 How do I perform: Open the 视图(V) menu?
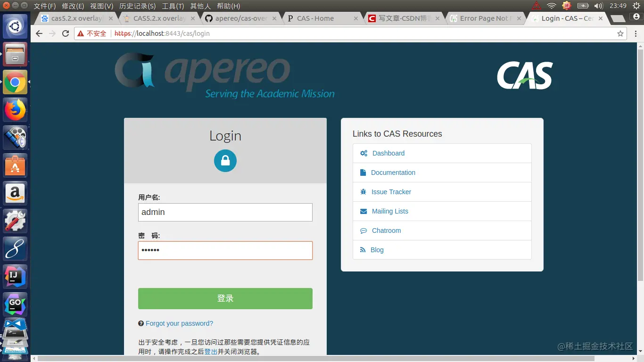pyautogui.click(x=102, y=6)
